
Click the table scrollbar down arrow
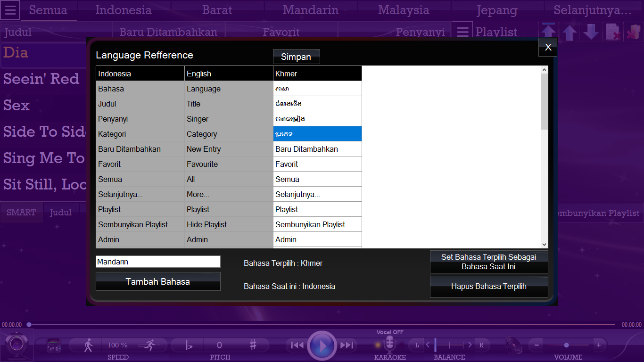545,245
